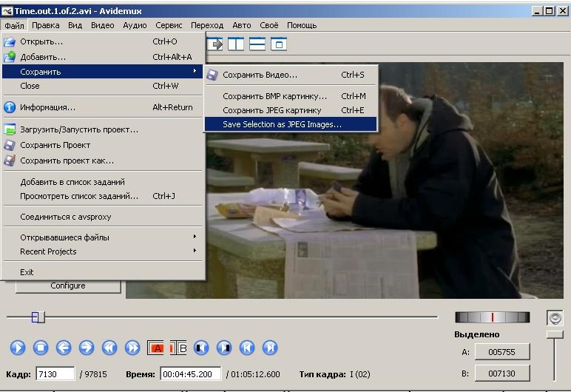Image resolution: width=571 pixels, height=392 pixels.
Task: Click the volume speaker icon
Action: point(555,318)
